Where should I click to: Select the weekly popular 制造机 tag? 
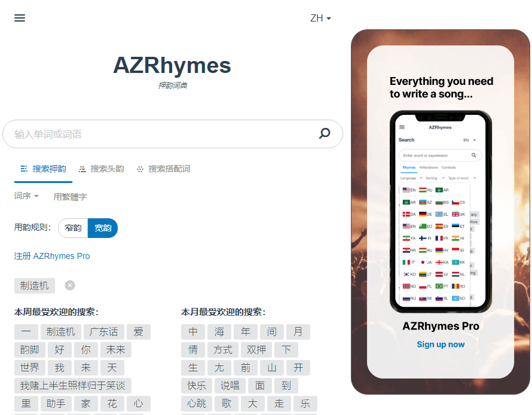pos(61,332)
